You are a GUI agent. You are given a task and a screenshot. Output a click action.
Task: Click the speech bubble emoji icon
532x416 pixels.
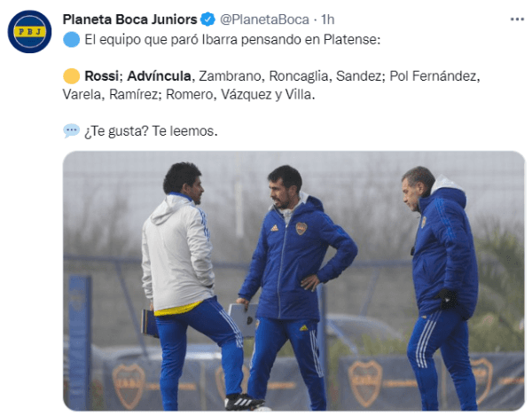[71, 130]
